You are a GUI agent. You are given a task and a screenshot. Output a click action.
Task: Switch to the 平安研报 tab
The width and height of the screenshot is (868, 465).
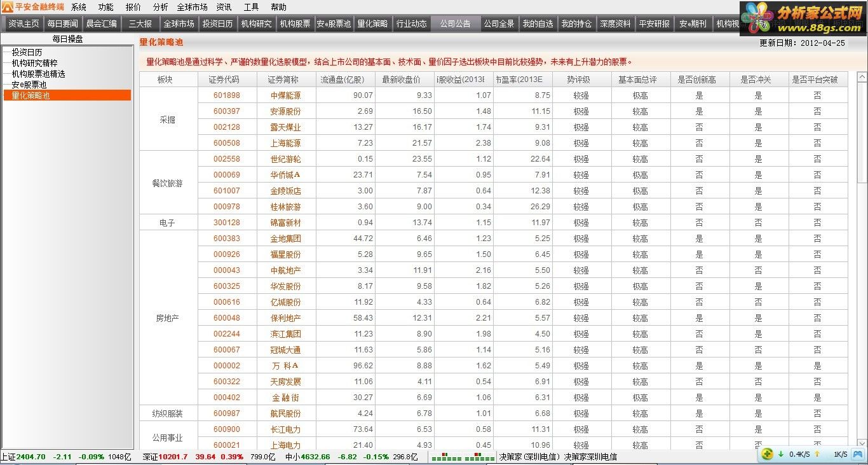[654, 24]
